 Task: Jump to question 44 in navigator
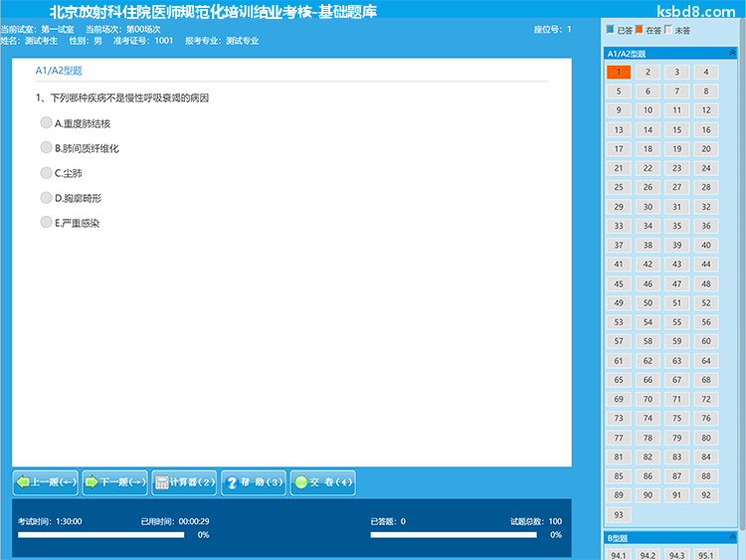click(706, 264)
